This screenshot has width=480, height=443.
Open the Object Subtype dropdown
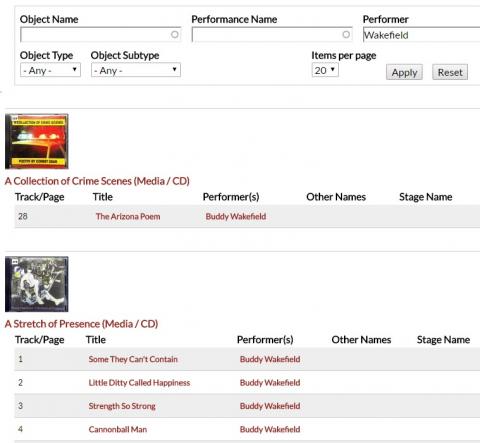pyautogui.click(x=136, y=70)
